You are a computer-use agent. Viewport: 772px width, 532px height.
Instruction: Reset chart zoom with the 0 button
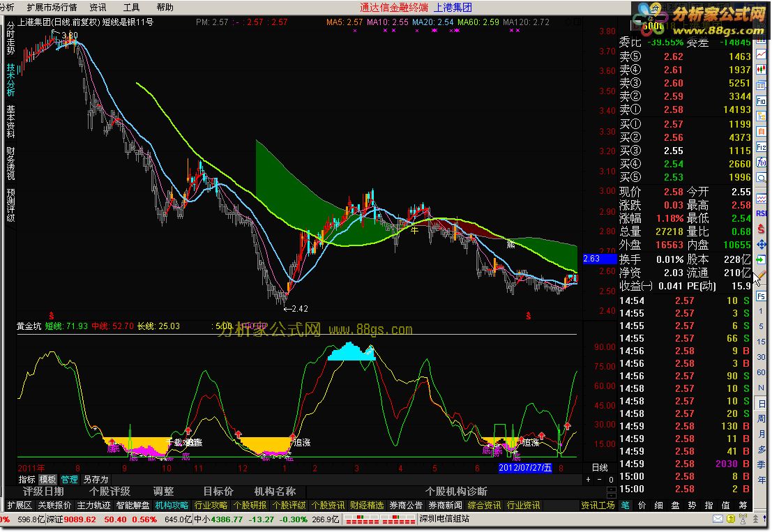click(x=611, y=479)
